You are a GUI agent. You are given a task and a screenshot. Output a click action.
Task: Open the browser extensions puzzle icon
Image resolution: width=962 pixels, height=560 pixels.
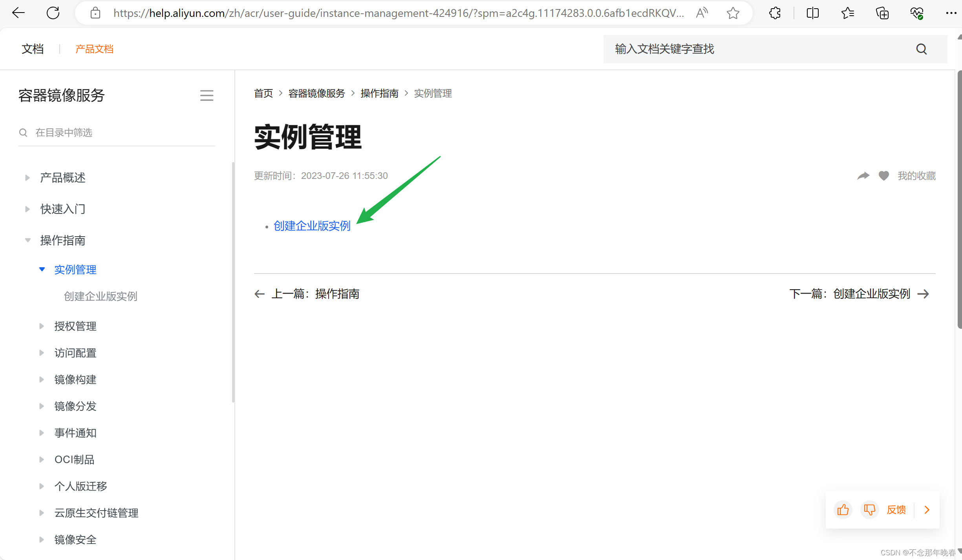coord(775,13)
